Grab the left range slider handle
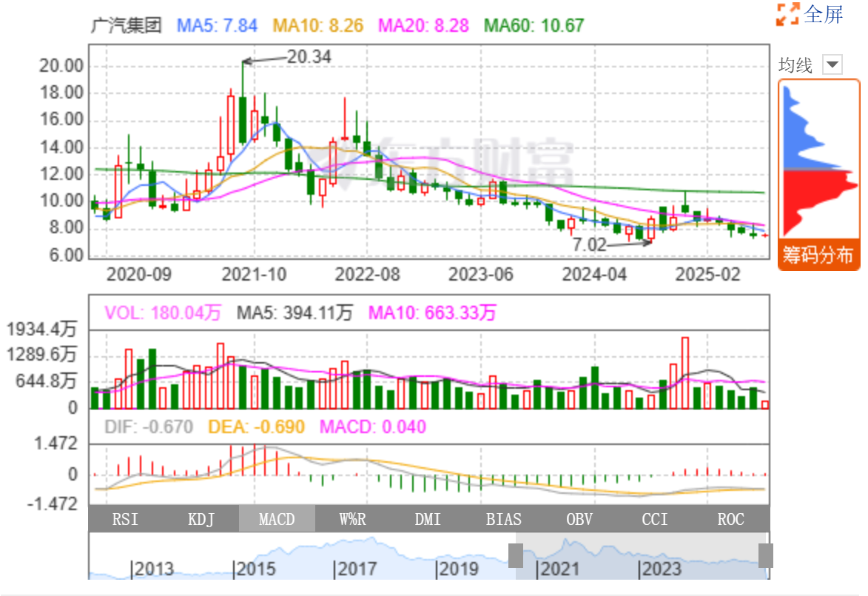Viewport: 868px width, 596px height. pyautogui.click(x=516, y=555)
